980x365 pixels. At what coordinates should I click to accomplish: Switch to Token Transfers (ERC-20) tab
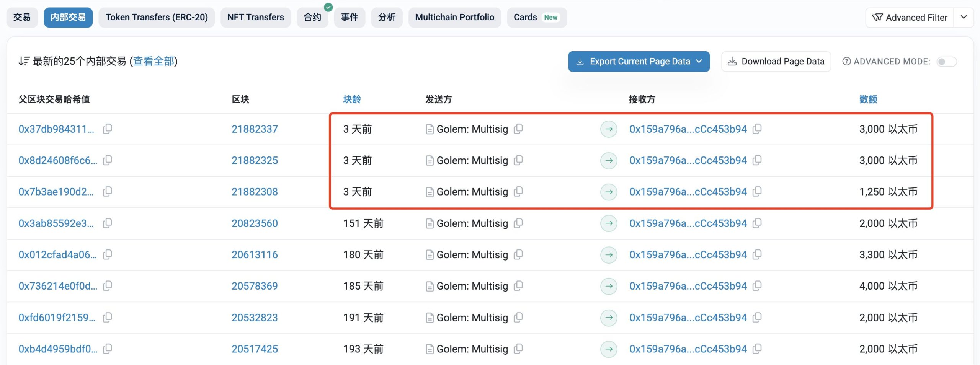coord(157,18)
